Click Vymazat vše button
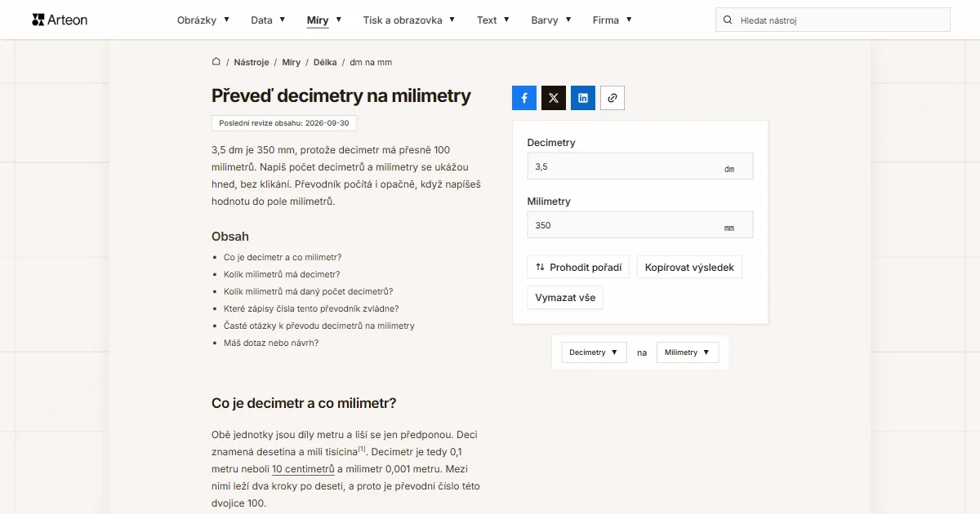 [565, 298]
